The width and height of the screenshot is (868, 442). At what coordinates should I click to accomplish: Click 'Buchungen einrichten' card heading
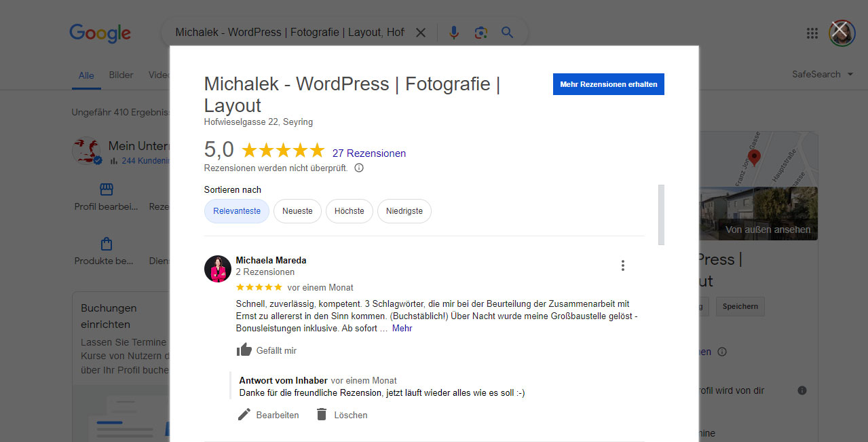[109, 316]
